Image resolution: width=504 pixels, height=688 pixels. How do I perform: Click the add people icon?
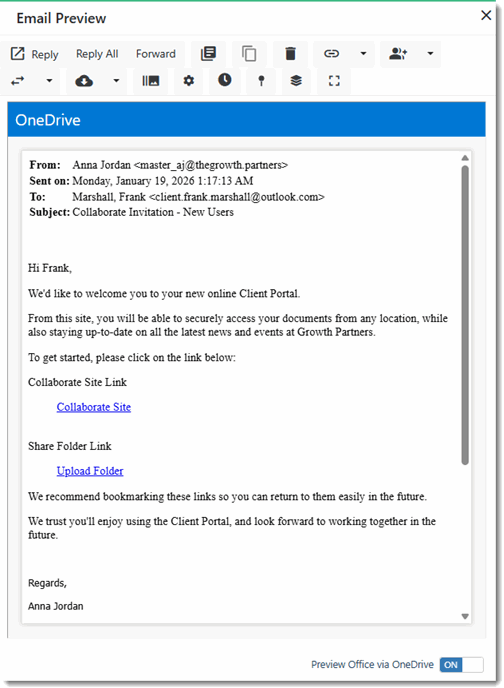[398, 54]
